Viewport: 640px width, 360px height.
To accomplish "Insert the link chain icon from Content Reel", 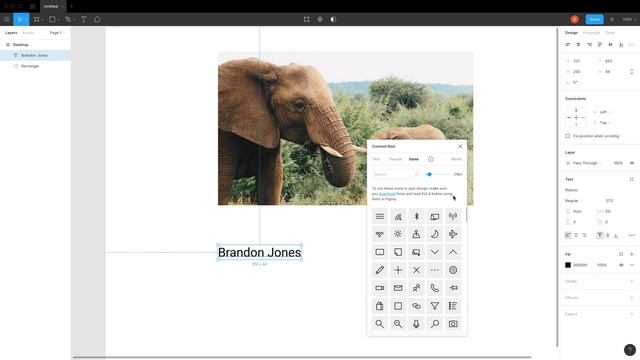I will click(416, 306).
